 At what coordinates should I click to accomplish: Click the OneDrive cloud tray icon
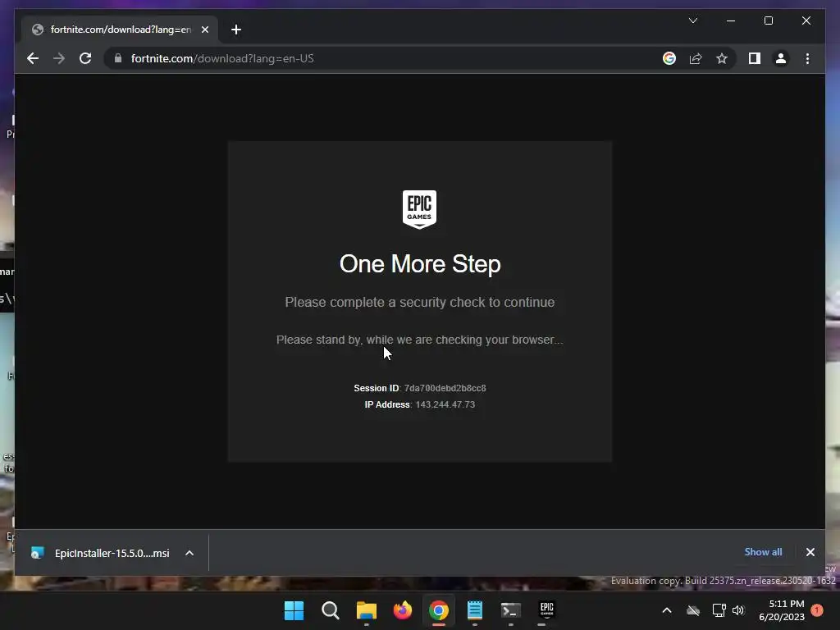[x=693, y=610]
